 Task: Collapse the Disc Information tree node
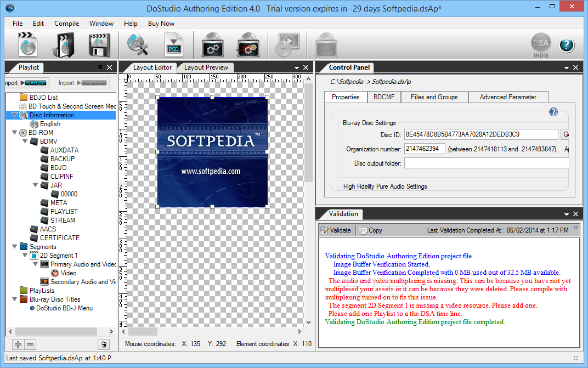(15, 115)
